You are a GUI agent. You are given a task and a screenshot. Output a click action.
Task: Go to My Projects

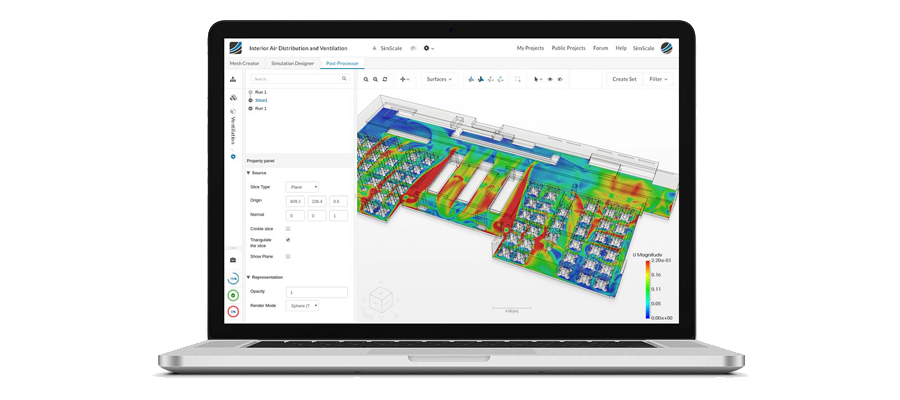pos(530,48)
